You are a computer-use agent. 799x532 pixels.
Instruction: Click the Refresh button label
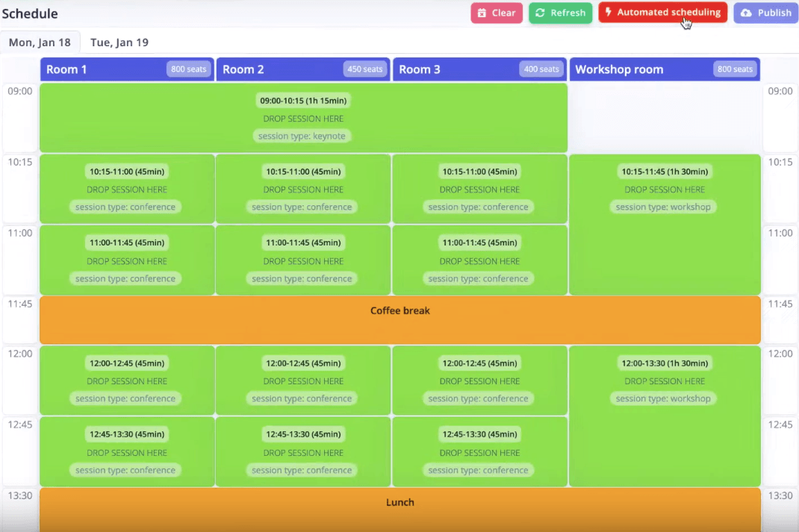[568, 13]
